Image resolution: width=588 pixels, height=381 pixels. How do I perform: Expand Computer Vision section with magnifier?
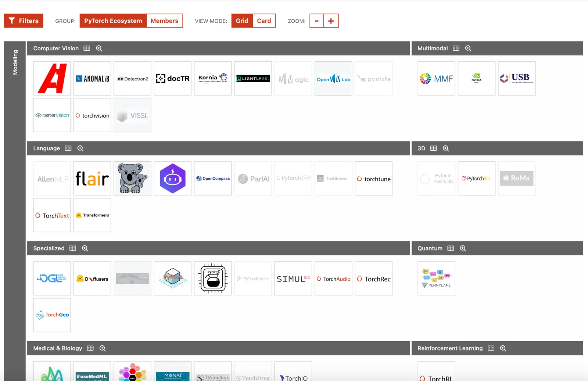[99, 48]
